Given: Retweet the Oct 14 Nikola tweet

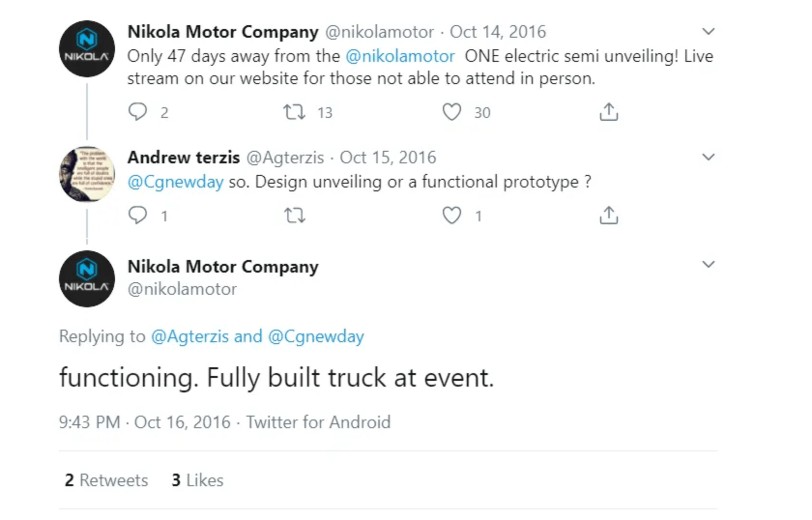Looking at the screenshot, I should pyautogui.click(x=294, y=112).
